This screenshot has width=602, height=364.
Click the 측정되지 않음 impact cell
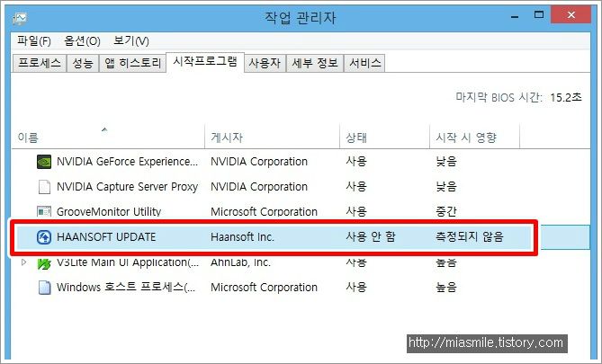tap(469, 236)
